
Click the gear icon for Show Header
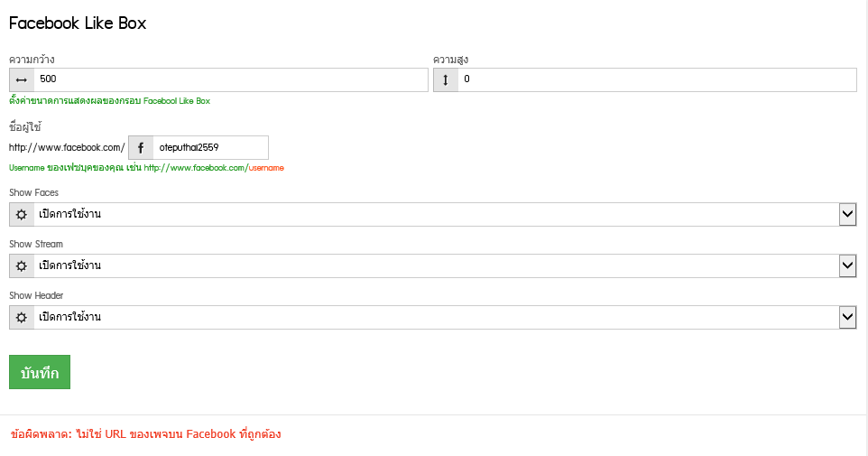[22, 318]
